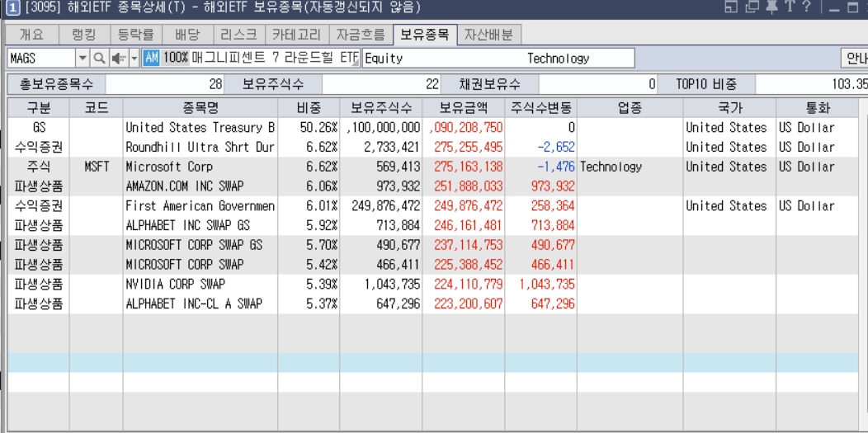The image size is (868, 433).
Task: Sort by the 코드 column header
Action: point(97,108)
